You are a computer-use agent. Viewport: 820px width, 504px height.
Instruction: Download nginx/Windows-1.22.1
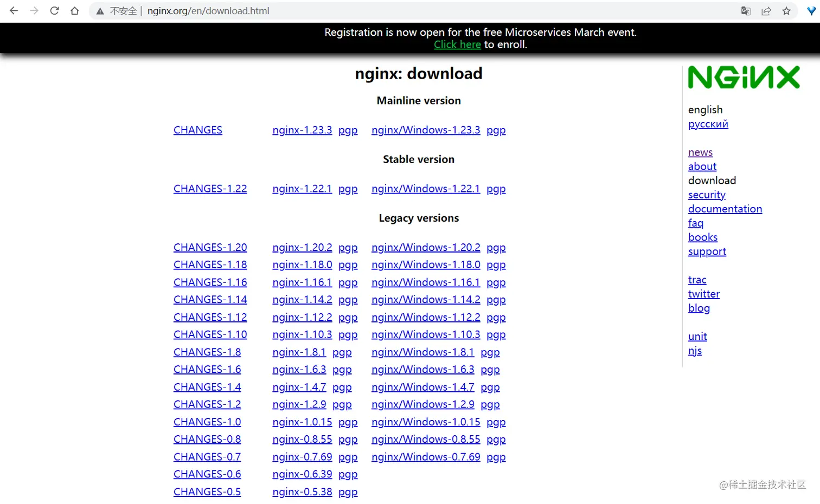pos(426,189)
